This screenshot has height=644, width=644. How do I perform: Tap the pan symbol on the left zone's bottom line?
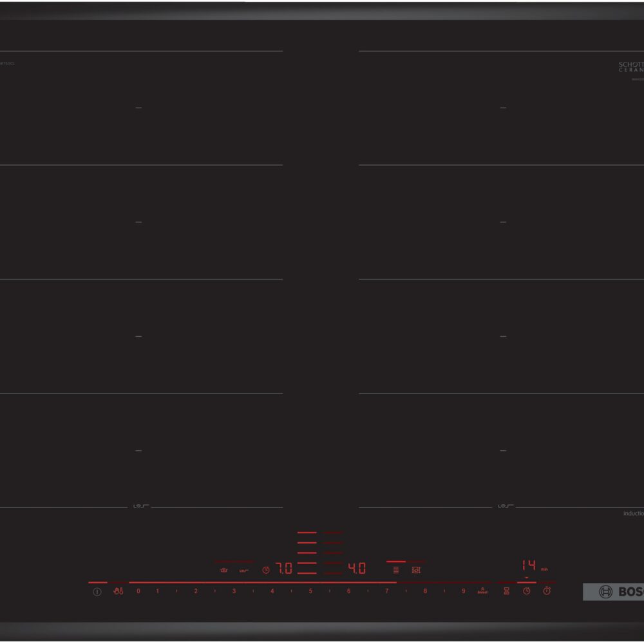pos(140,506)
